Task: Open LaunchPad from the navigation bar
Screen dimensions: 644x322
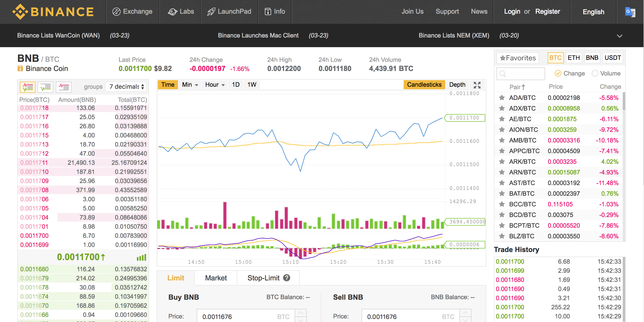Action: [229, 11]
